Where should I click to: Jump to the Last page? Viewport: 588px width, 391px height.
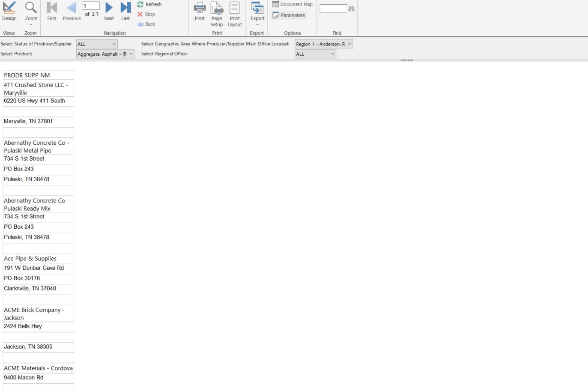[x=125, y=12]
